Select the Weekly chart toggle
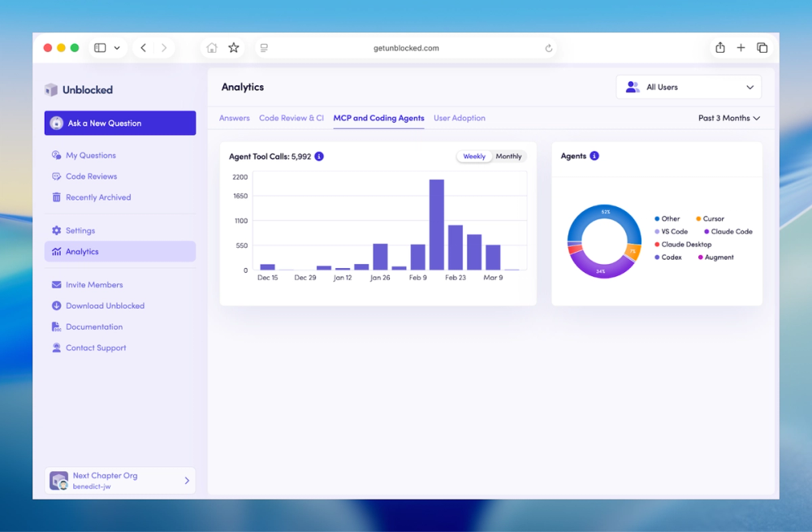Screen dimensions: 812x532 click(x=474, y=157)
